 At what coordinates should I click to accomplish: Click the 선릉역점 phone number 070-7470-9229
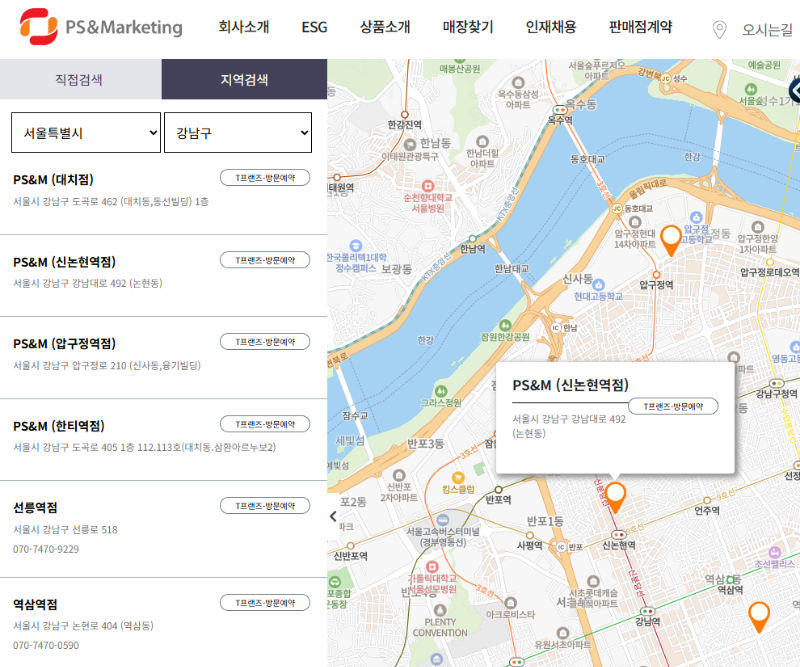coord(46,549)
